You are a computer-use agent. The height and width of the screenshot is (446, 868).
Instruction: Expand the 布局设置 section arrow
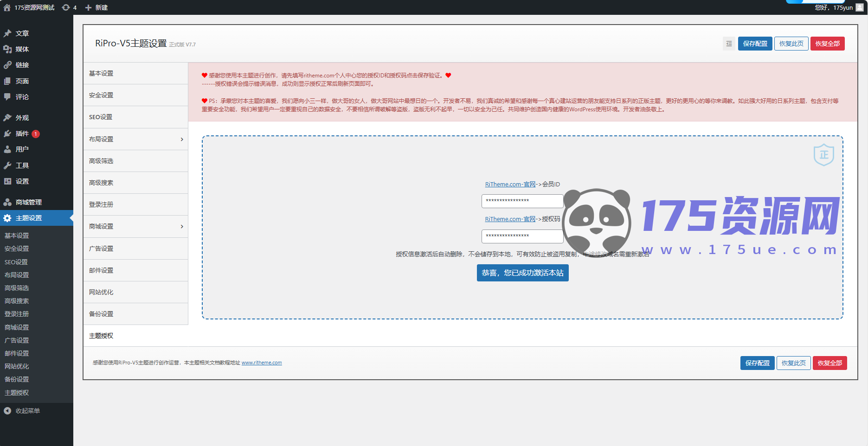182,139
